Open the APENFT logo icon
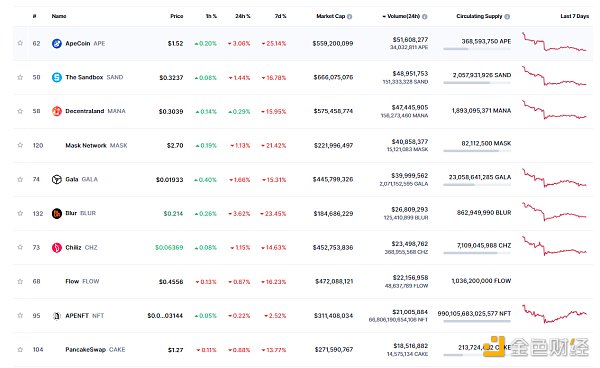Screen dimensions: 600x368 57,316
